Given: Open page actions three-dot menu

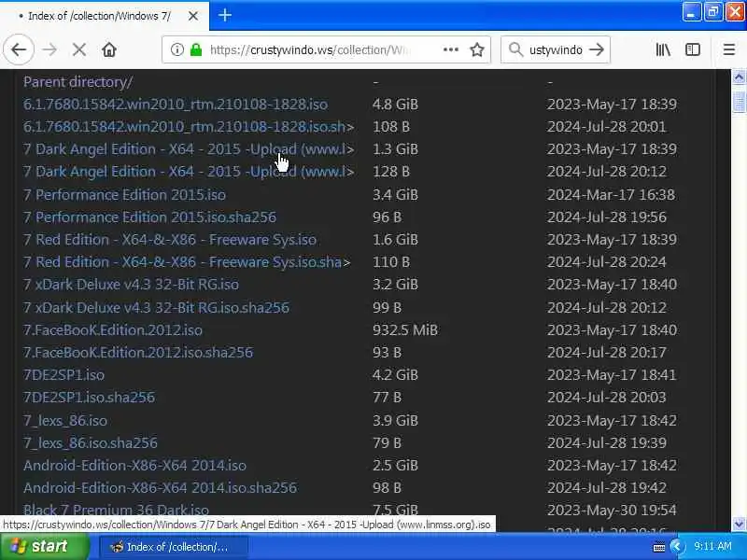Looking at the screenshot, I should [451, 49].
